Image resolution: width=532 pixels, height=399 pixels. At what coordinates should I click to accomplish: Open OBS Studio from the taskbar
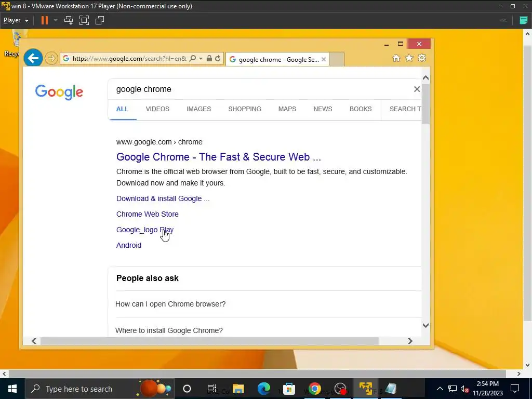pos(340,389)
